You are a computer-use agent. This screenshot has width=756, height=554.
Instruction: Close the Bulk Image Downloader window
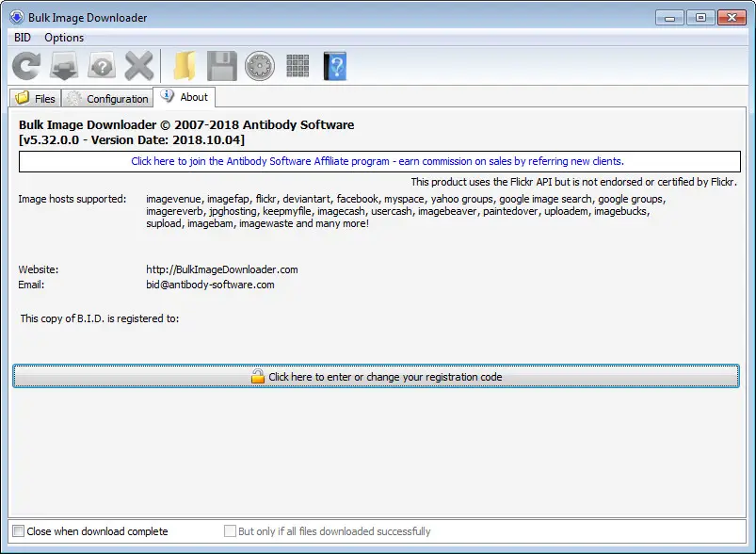click(x=732, y=18)
